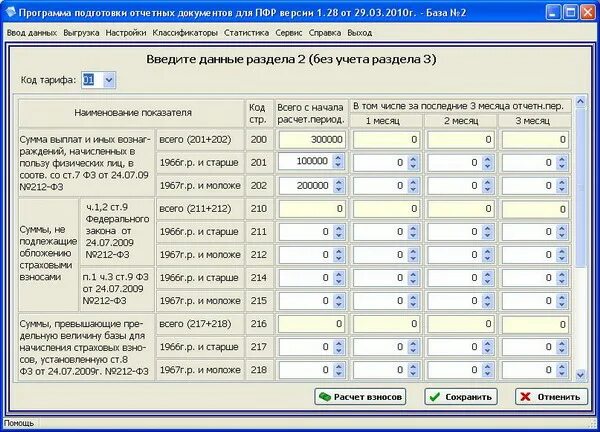
Task: Click the row code 214 cell
Action: 259,278
